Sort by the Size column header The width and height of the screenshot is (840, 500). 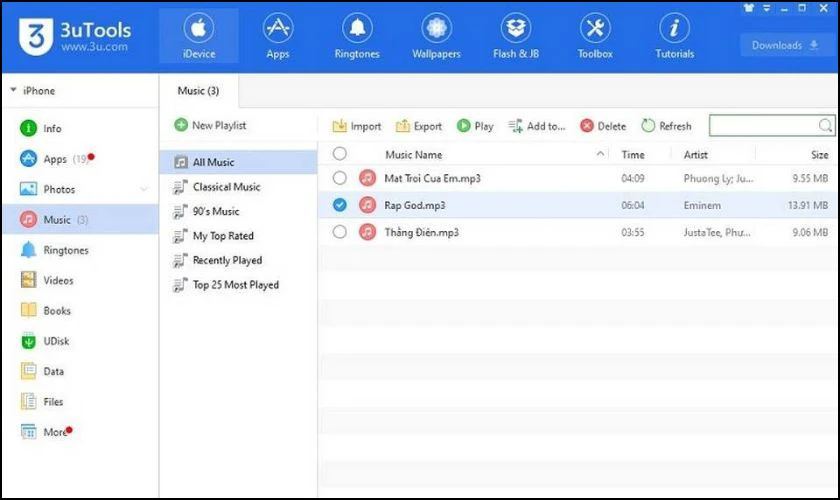coord(820,154)
